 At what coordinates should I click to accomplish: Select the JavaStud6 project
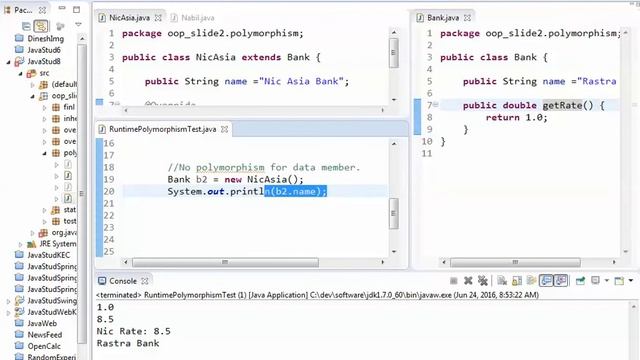pos(44,50)
